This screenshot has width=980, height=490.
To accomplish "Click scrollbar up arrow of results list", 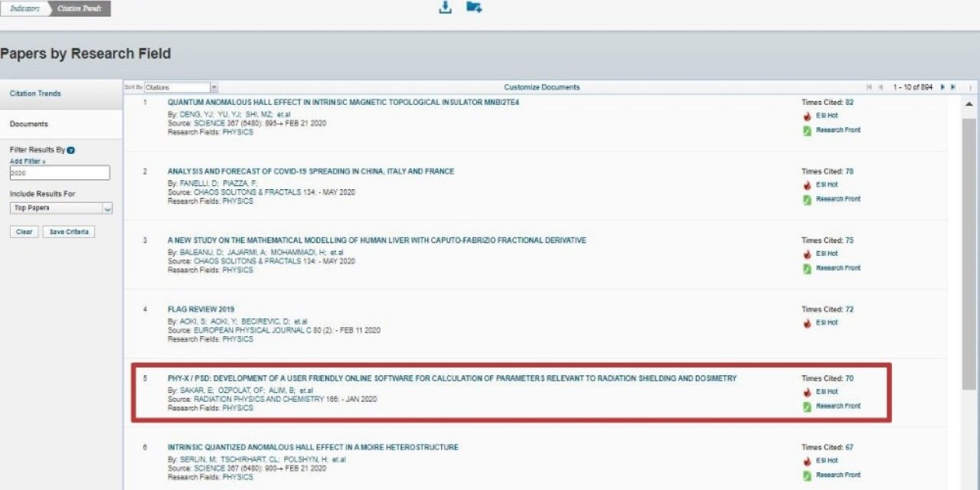I will click(x=969, y=103).
